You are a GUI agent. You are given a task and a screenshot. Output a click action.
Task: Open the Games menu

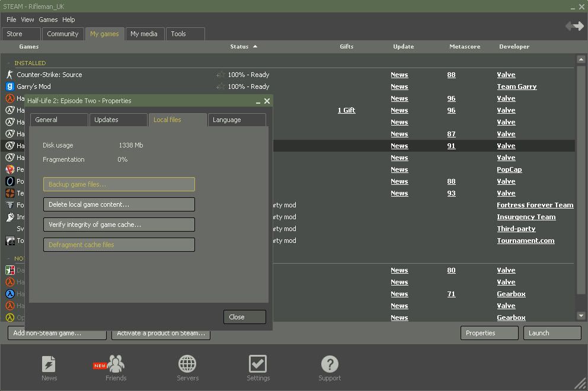click(x=48, y=20)
